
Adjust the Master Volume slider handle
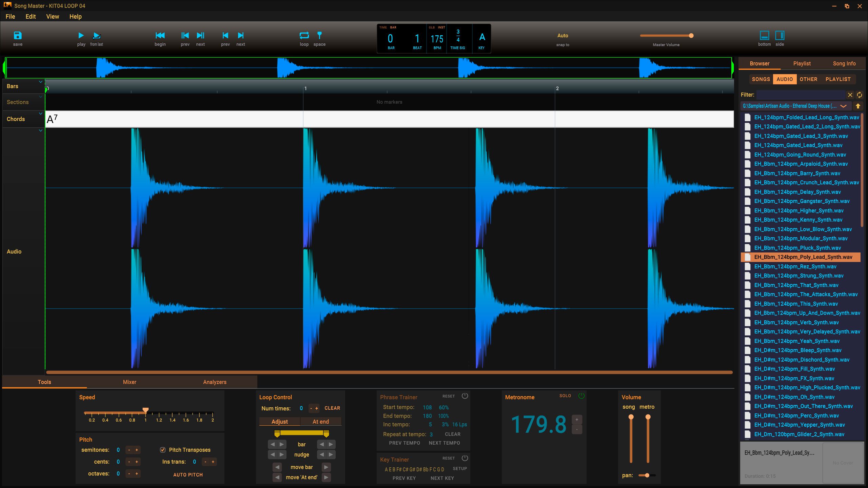click(691, 36)
